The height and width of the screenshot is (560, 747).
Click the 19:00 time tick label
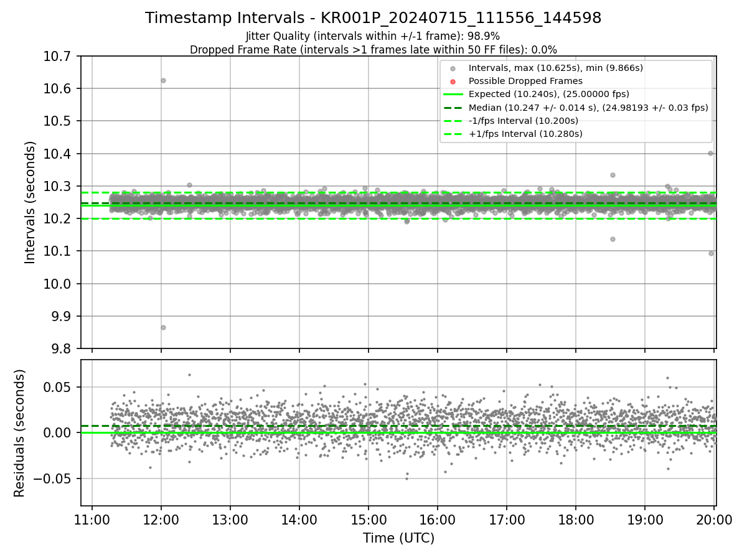[644, 519]
